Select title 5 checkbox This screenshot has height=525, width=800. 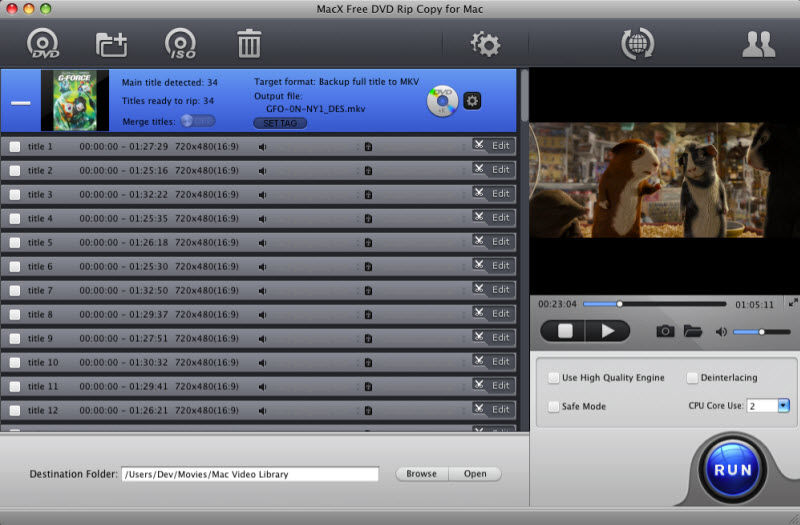click(15, 243)
